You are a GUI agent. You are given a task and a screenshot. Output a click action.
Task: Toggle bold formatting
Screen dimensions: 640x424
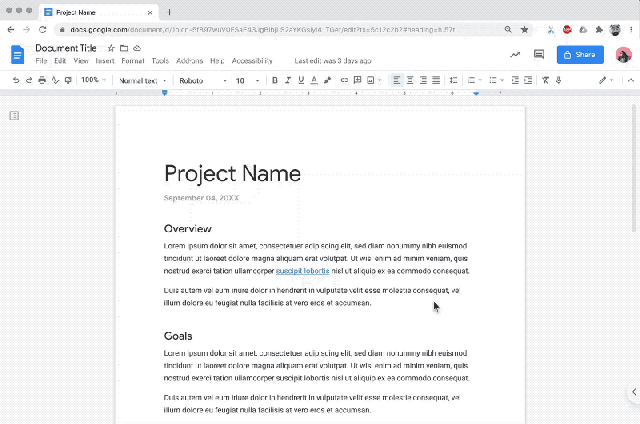pos(275,80)
